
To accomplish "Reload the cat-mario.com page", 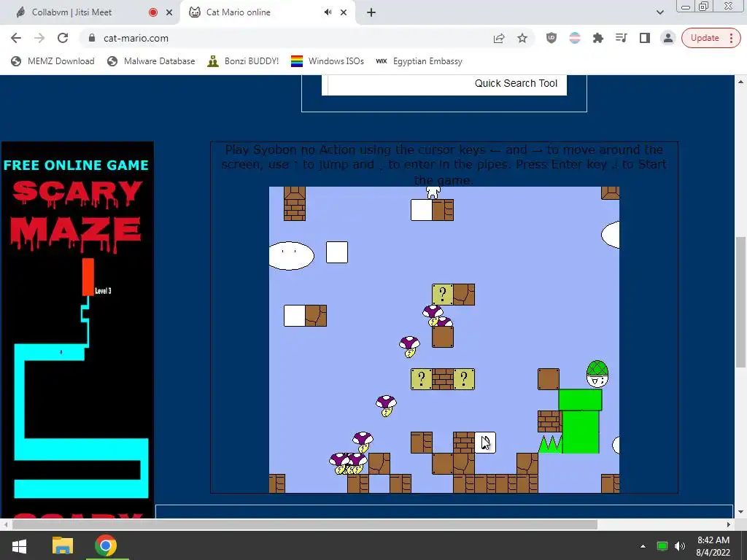I will [x=63, y=38].
